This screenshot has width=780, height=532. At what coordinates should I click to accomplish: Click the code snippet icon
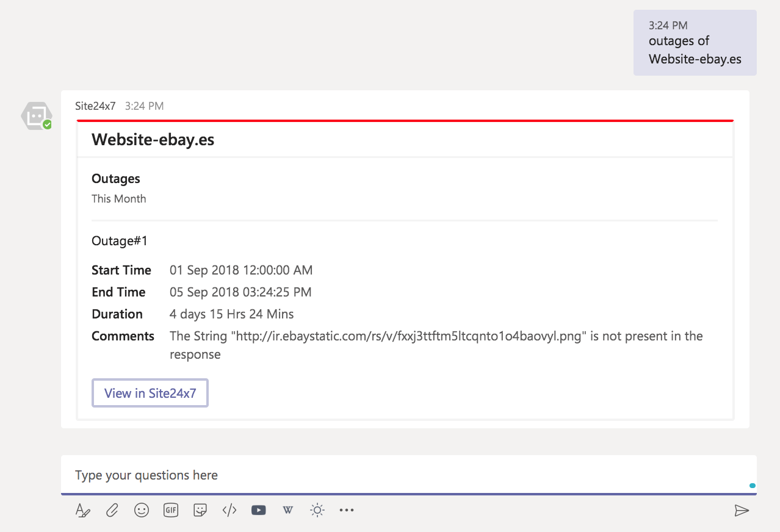pyautogui.click(x=229, y=510)
